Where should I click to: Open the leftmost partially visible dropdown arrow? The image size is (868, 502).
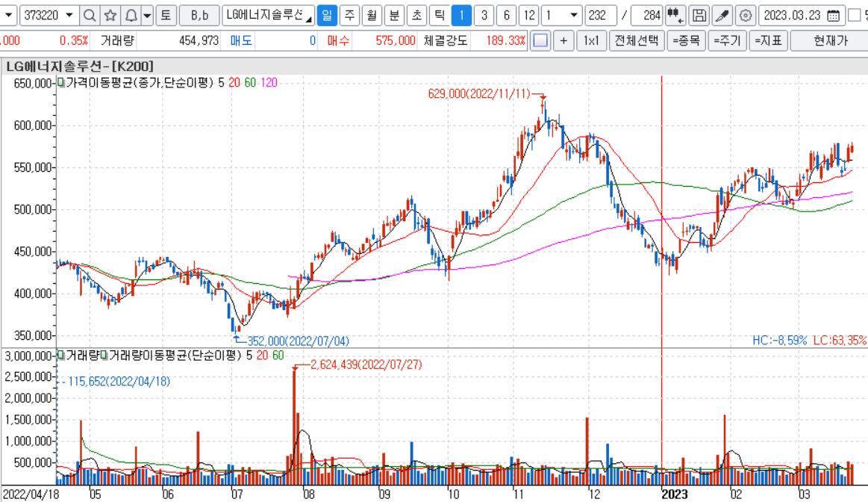point(7,16)
